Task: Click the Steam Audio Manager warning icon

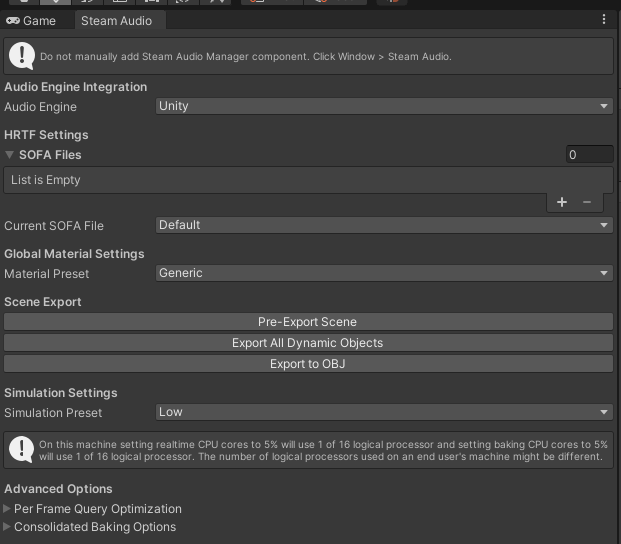Action: (x=22, y=56)
